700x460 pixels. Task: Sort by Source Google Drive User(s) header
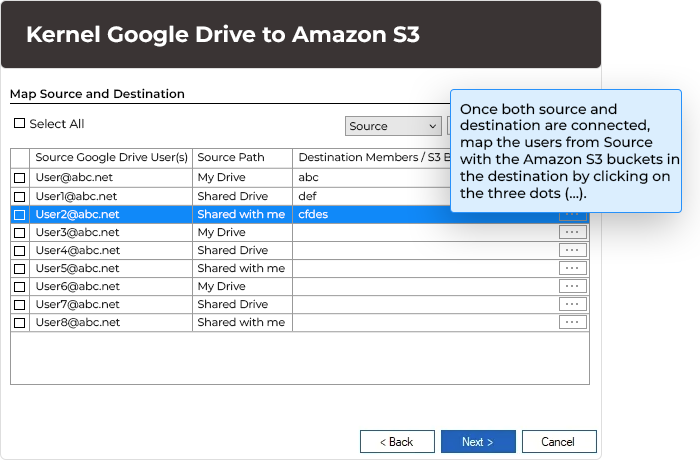tap(111, 158)
